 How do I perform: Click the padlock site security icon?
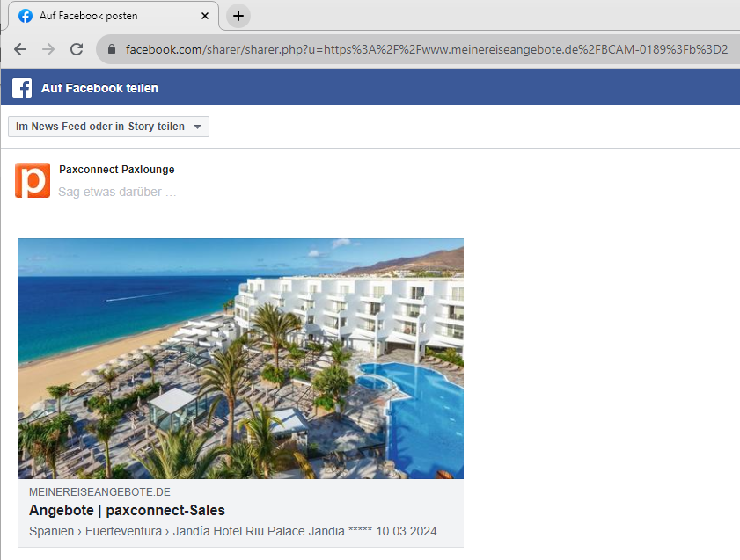[112, 49]
